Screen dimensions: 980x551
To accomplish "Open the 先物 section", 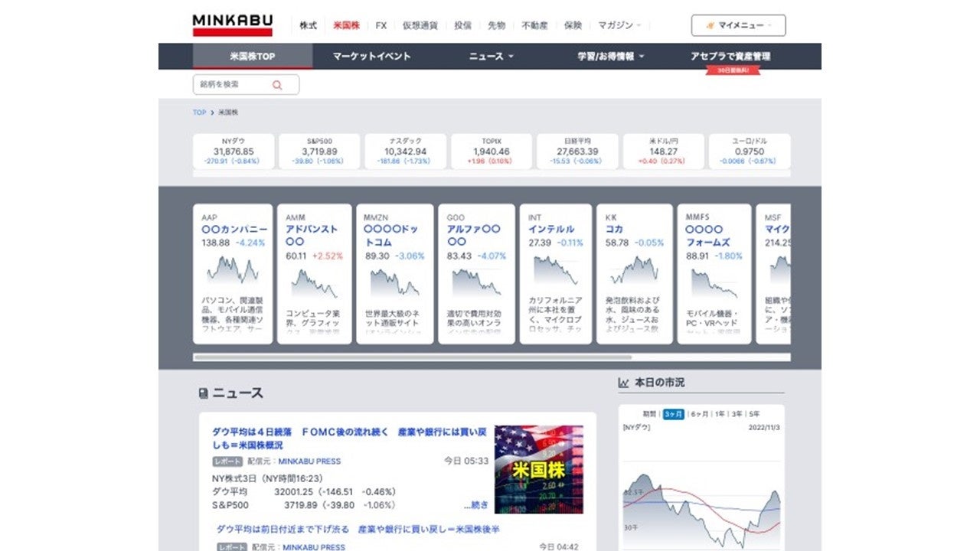I will pos(496,25).
